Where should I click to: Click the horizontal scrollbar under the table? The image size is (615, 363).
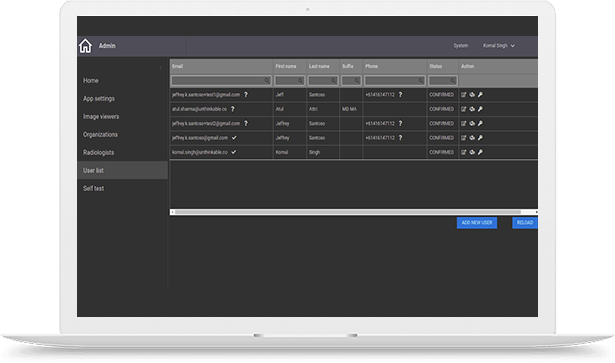click(354, 212)
